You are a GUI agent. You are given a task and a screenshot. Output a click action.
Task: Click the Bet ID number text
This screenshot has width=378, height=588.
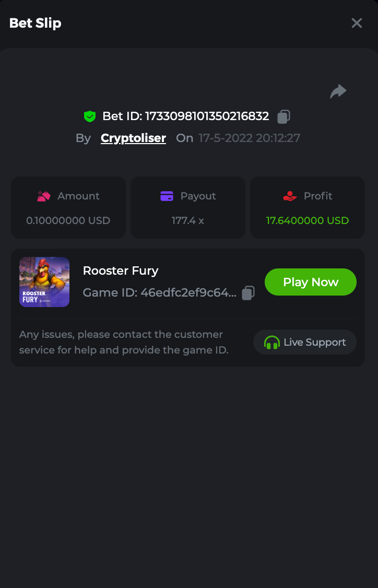[207, 116]
